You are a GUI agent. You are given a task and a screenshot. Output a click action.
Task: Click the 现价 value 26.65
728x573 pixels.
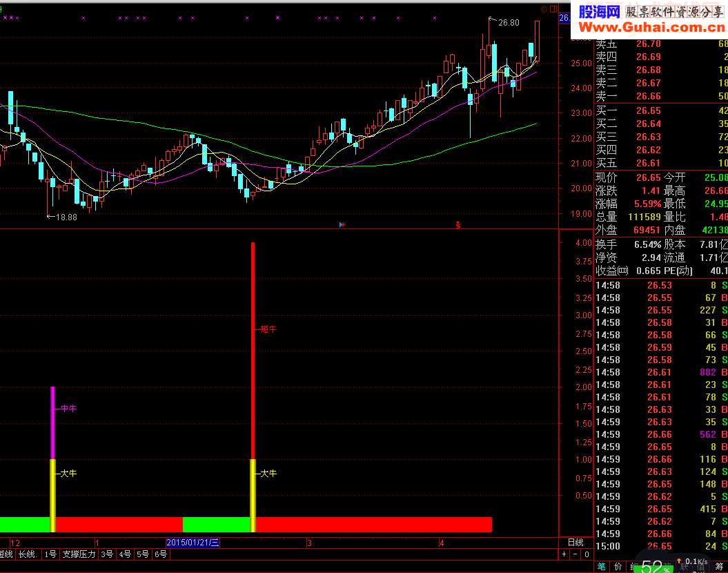pyautogui.click(x=648, y=177)
